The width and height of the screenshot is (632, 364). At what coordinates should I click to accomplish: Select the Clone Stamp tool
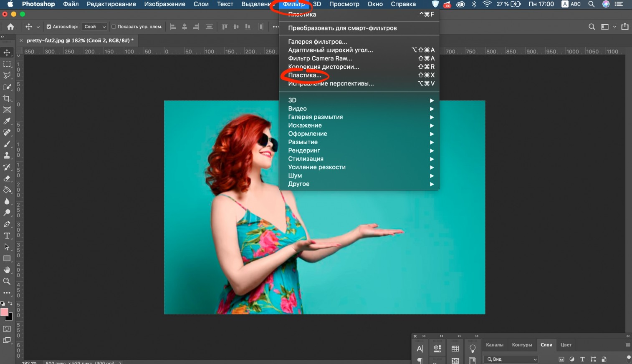click(x=7, y=155)
